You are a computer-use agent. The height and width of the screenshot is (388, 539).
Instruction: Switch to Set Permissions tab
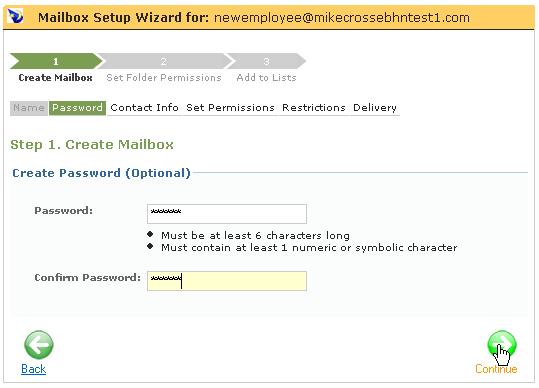(230, 108)
